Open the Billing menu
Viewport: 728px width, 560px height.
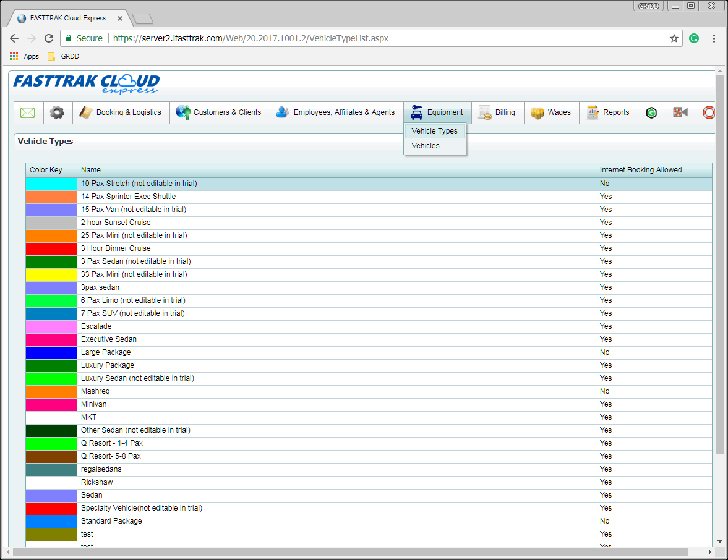[x=498, y=112]
